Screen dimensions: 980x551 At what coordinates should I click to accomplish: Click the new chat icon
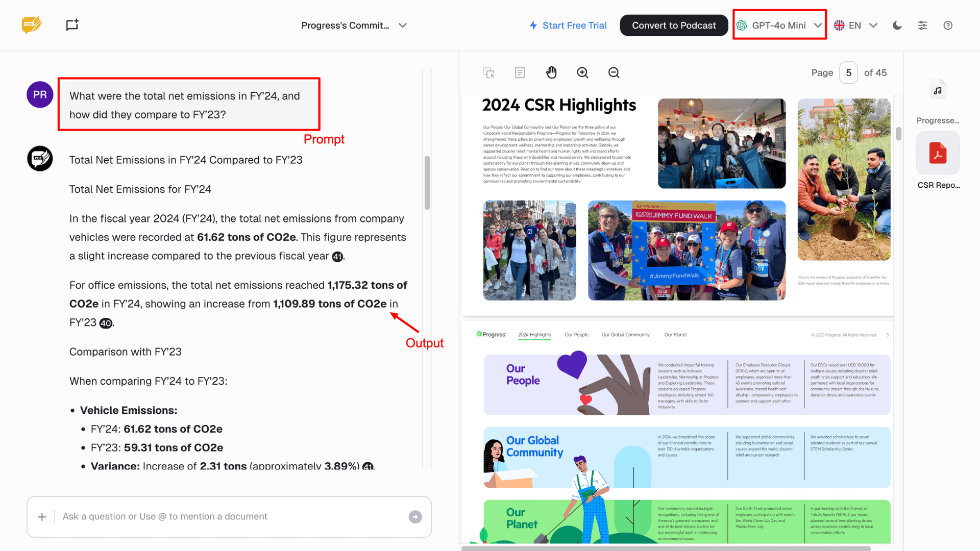[x=72, y=25]
